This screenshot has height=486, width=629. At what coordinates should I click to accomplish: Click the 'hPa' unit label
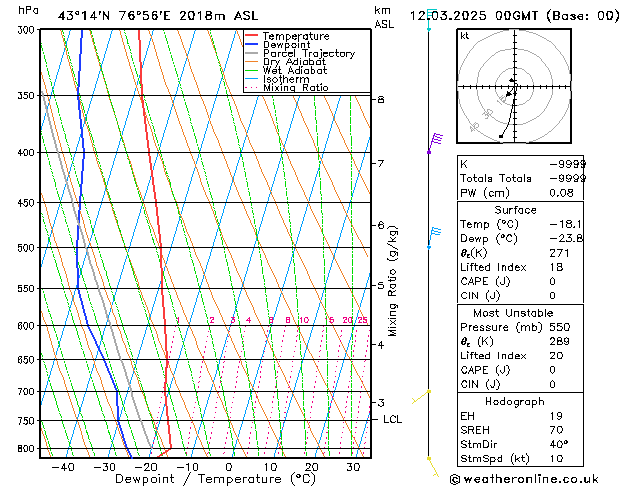click(28, 11)
